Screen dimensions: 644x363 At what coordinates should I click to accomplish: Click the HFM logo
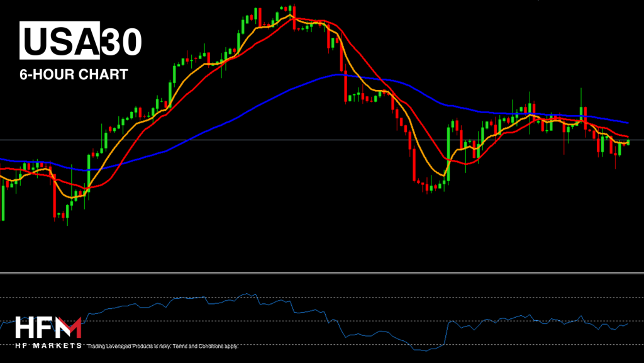[48, 328]
